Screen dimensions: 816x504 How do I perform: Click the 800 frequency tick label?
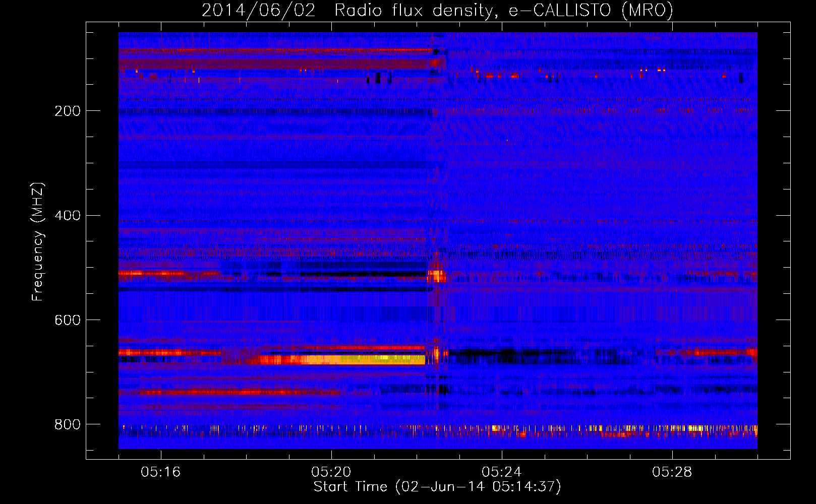pos(68,424)
